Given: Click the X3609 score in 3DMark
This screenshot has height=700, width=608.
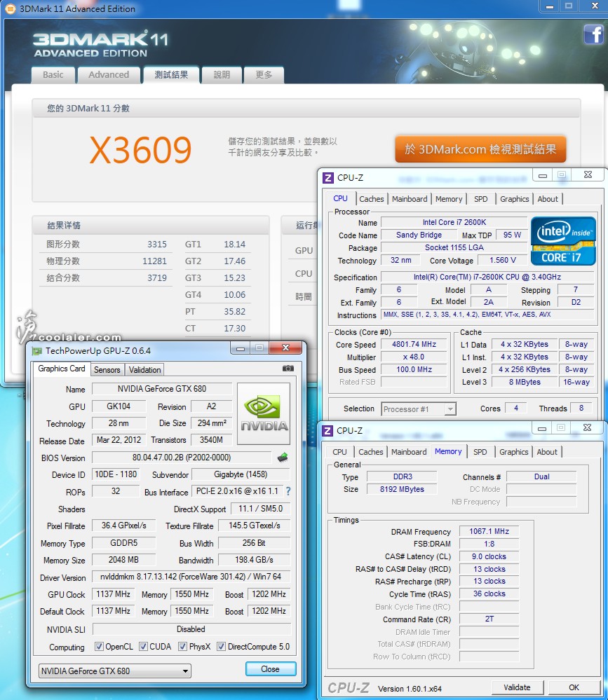Looking at the screenshot, I should pos(141,149).
